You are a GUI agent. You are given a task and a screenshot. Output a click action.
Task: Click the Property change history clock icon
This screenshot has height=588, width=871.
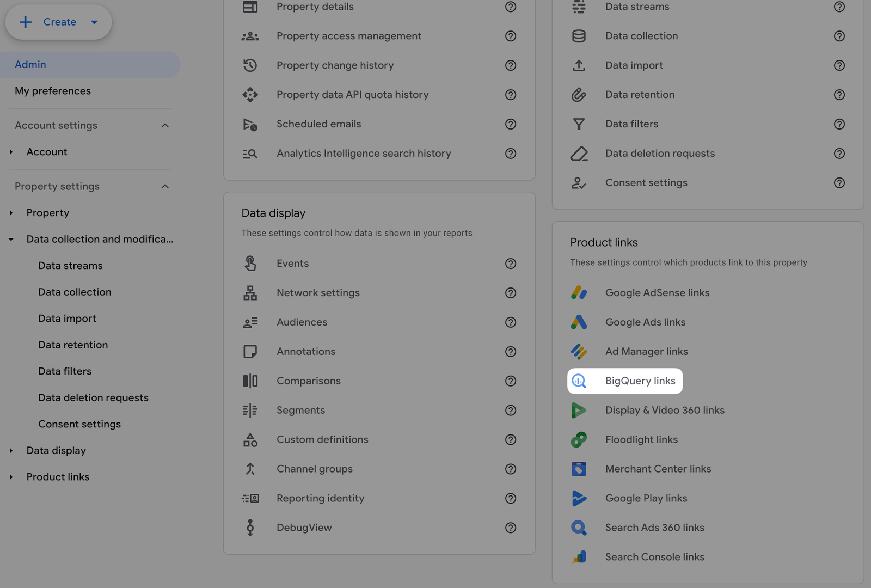(x=250, y=65)
